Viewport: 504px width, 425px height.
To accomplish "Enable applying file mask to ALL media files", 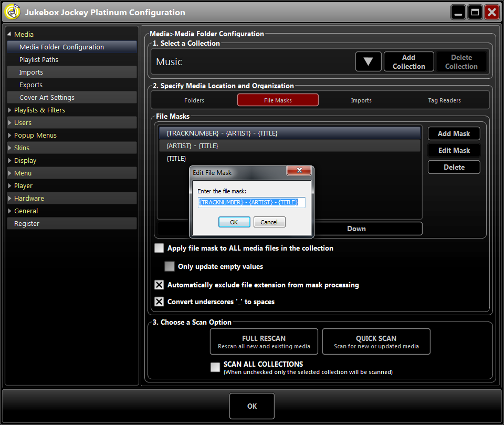I will pyautogui.click(x=159, y=248).
